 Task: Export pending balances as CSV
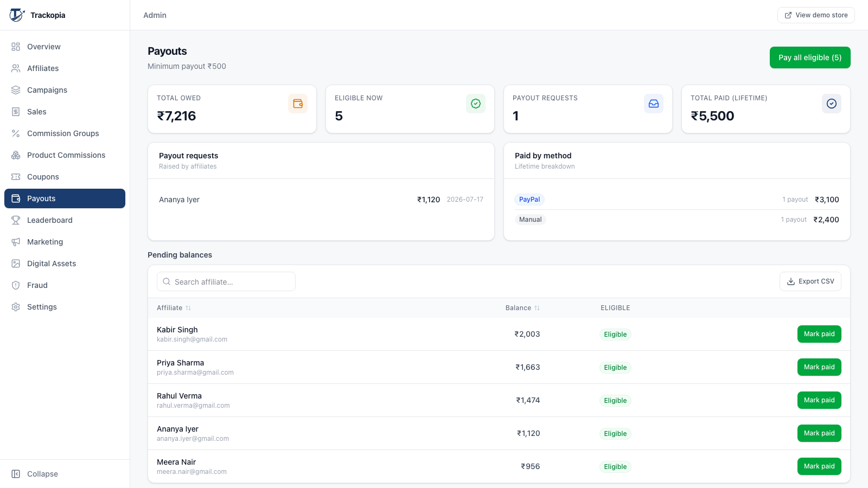point(810,281)
